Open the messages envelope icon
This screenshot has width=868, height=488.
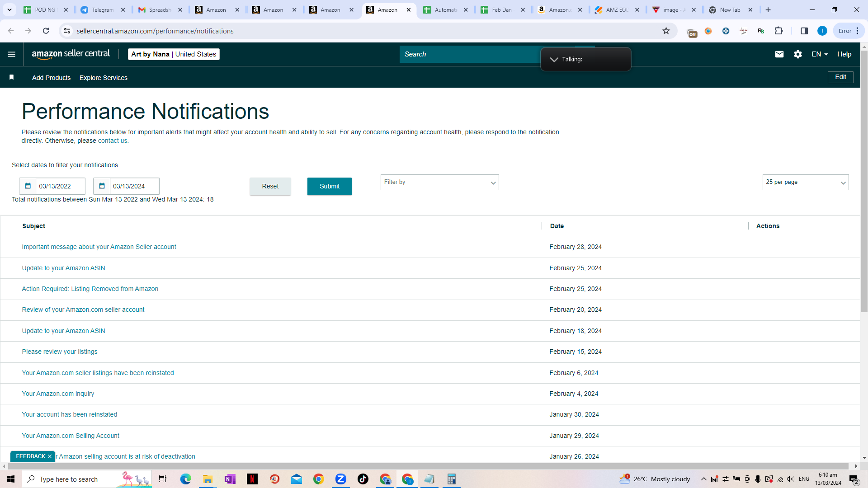pos(779,54)
